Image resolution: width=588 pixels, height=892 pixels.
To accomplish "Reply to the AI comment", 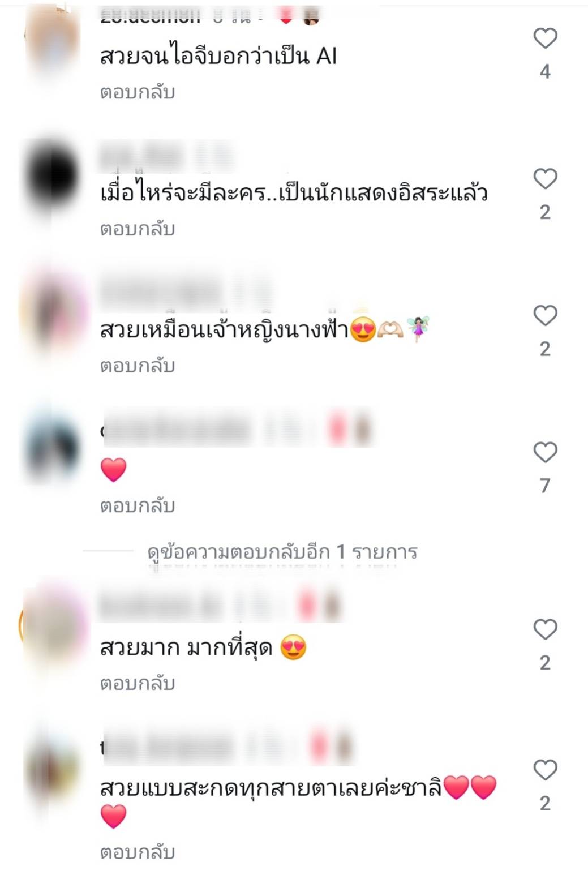I will (138, 92).
